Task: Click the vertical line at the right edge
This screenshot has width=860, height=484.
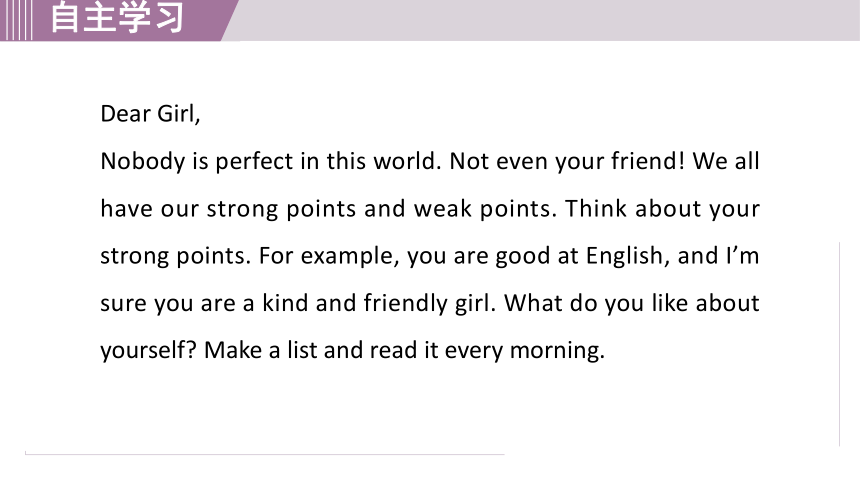Action: 839,344
